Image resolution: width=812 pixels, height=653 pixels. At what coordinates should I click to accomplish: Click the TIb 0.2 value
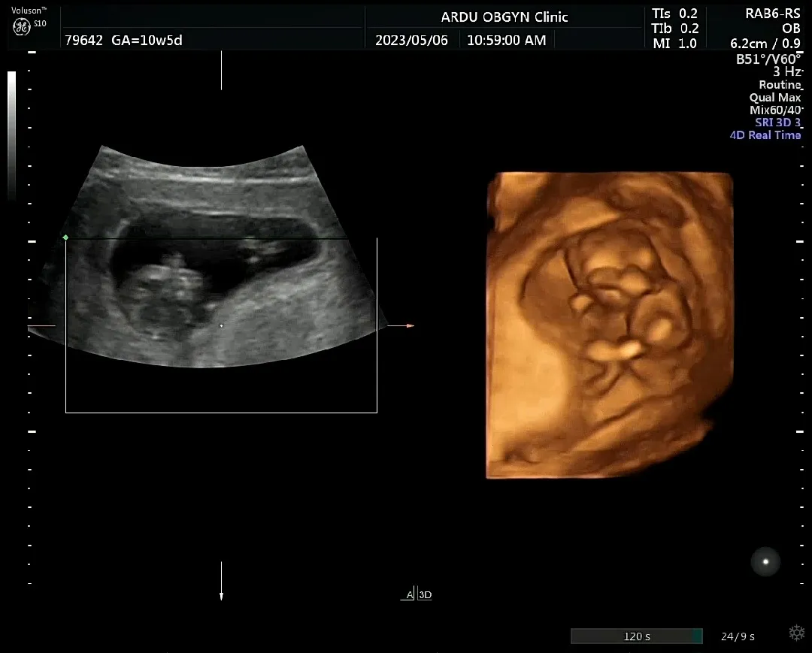click(674, 29)
